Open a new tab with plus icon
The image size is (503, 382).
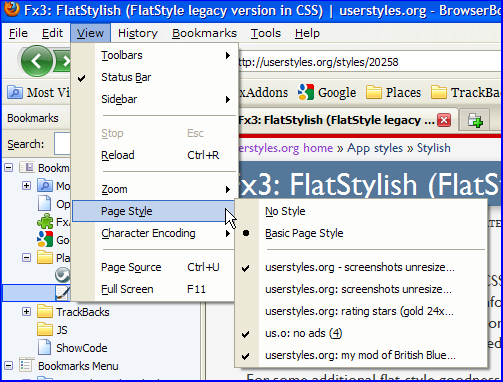(475, 120)
